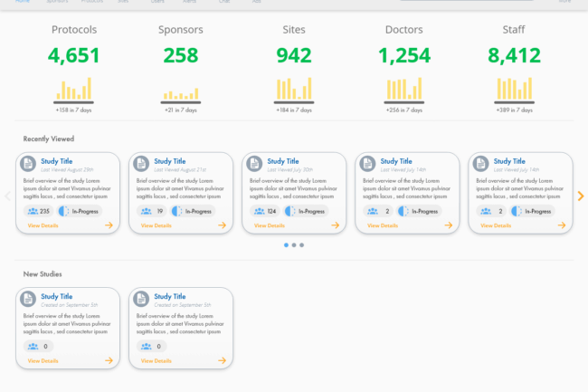Click the Protocols 7-day bar chart
Viewport: 588px width, 392px height.
[x=74, y=91]
